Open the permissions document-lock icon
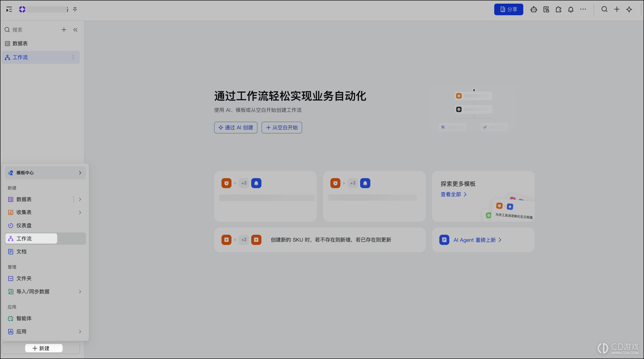The height and width of the screenshot is (359, 644). tap(546, 10)
